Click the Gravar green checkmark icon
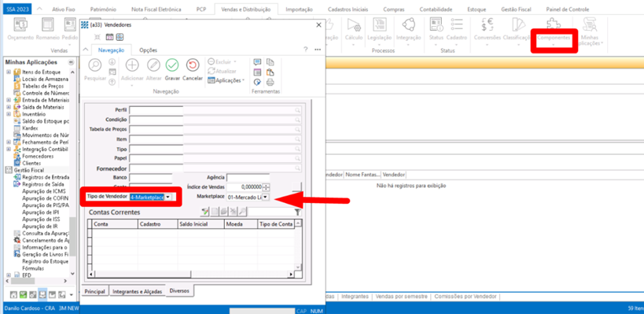Viewport: 644px width, 314px height. pos(172,65)
